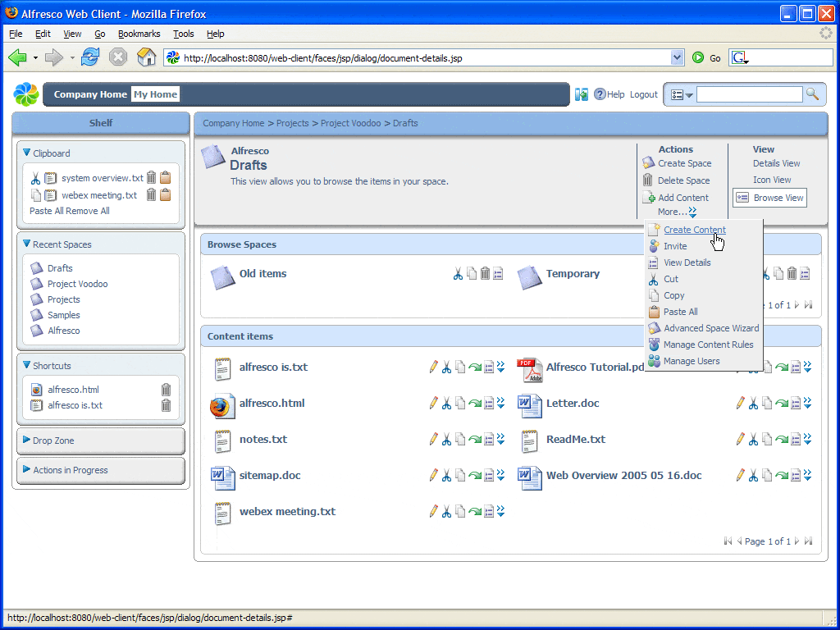Choose Manage Users menu entry

(x=692, y=362)
